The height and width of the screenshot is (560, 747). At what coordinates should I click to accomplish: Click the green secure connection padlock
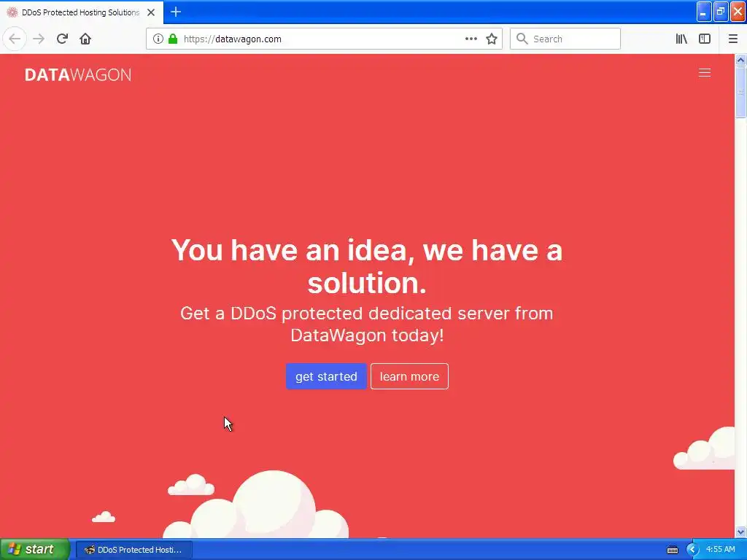tap(173, 39)
